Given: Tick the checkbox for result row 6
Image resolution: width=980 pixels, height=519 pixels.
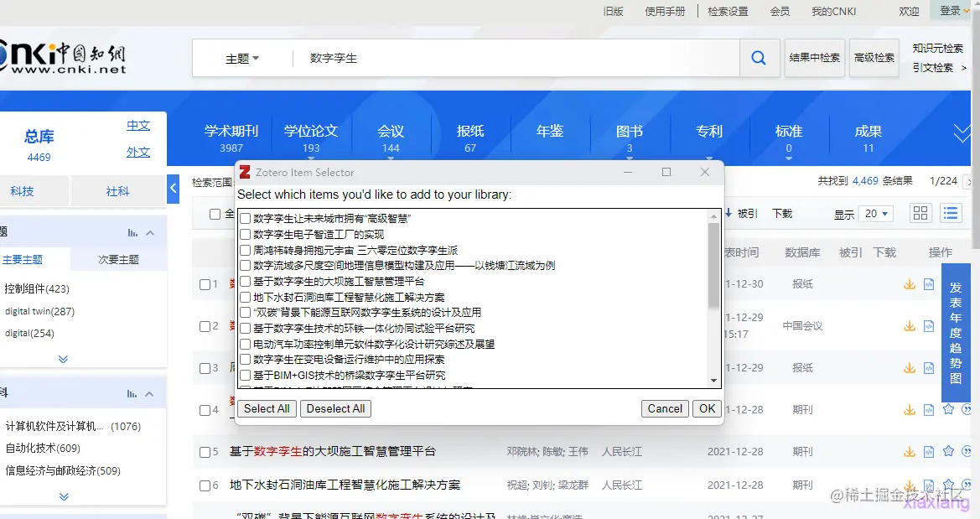Looking at the screenshot, I should pyautogui.click(x=205, y=485).
